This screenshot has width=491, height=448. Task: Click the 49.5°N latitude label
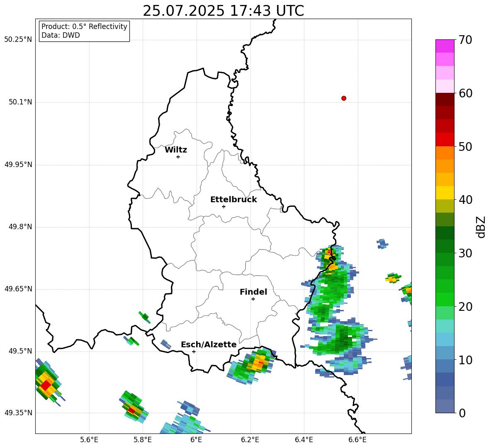[x=20, y=351]
